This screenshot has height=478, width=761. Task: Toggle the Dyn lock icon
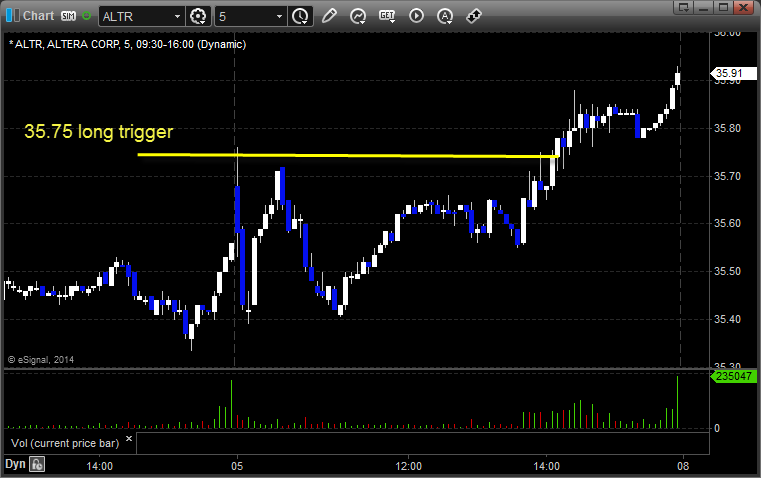click(x=37, y=464)
